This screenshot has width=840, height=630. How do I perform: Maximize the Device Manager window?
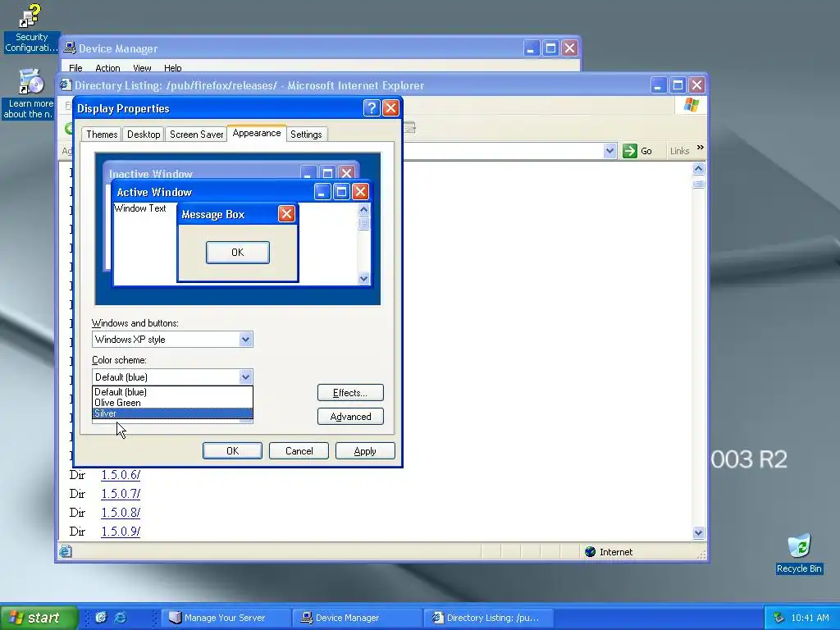[x=550, y=48]
